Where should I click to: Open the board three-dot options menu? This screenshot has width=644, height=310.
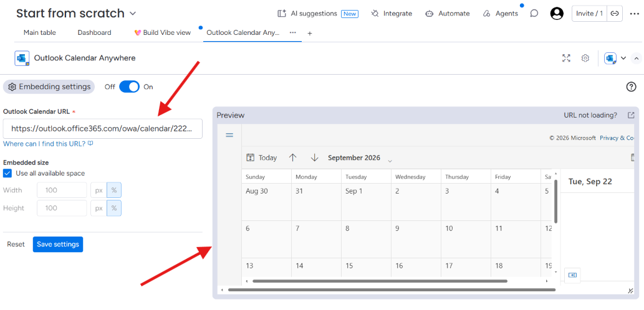[634, 14]
